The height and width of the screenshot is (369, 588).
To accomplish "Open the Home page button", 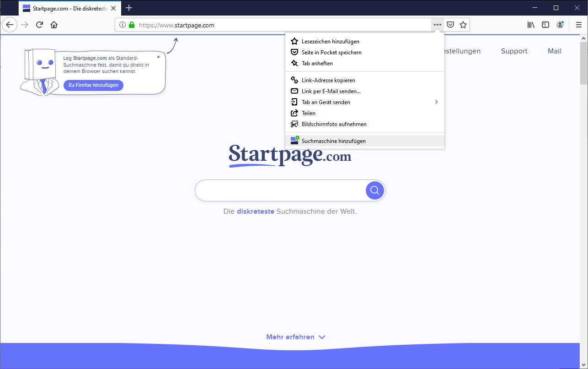I will point(54,25).
